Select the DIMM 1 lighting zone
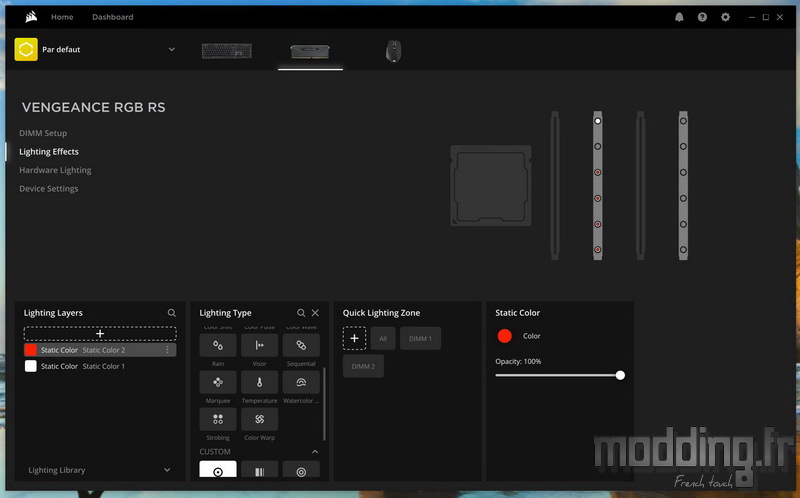This screenshot has width=800, height=498. pyautogui.click(x=420, y=338)
